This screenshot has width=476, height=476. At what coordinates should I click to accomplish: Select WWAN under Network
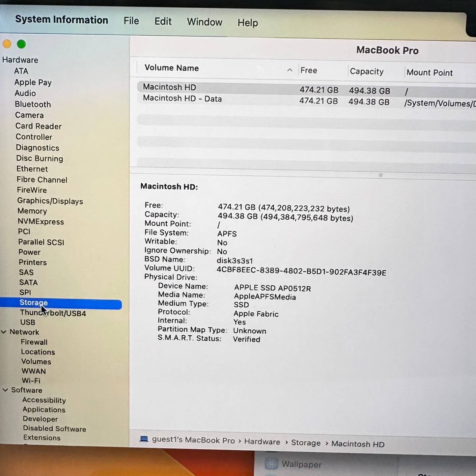click(x=34, y=371)
